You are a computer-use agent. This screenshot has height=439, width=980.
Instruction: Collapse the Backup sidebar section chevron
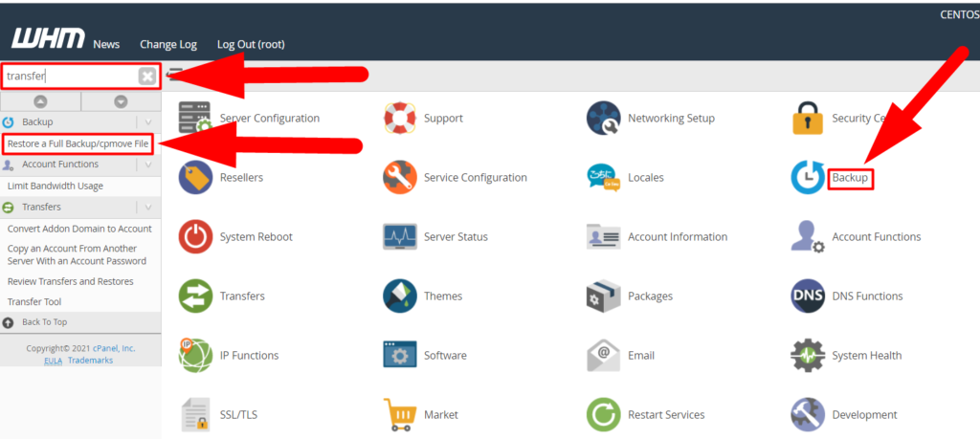[x=148, y=122]
